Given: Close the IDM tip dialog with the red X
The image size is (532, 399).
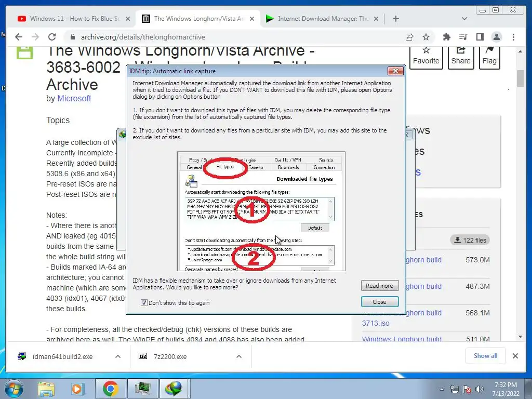Looking at the screenshot, I should pos(395,71).
